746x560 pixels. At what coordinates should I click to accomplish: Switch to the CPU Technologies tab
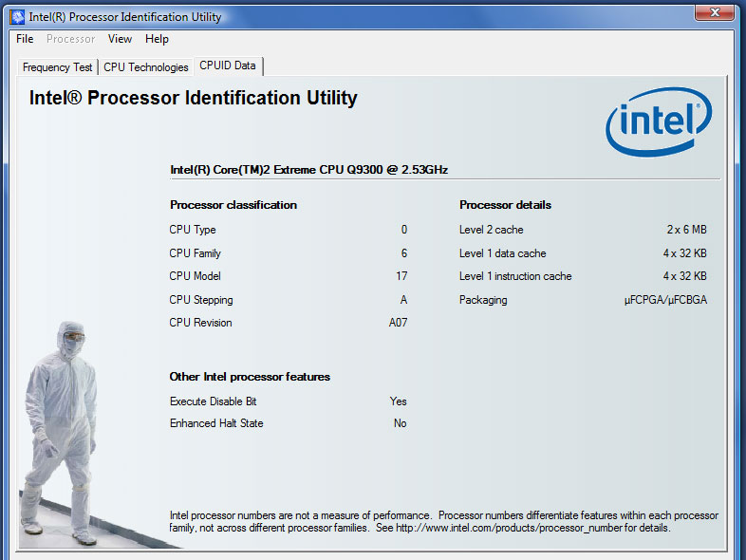coord(146,67)
